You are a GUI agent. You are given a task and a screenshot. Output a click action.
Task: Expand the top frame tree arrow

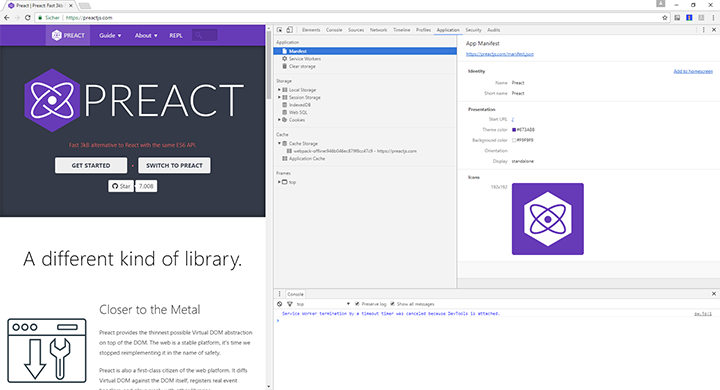[279, 182]
